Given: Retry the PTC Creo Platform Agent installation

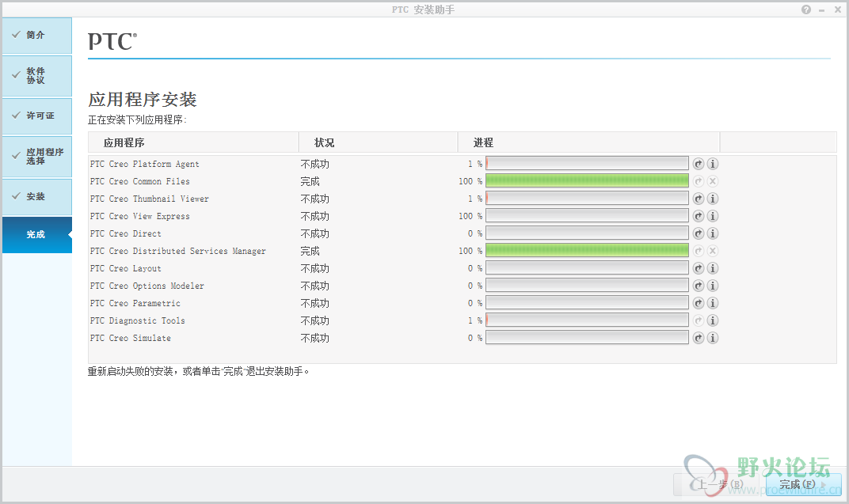Looking at the screenshot, I should (699, 164).
